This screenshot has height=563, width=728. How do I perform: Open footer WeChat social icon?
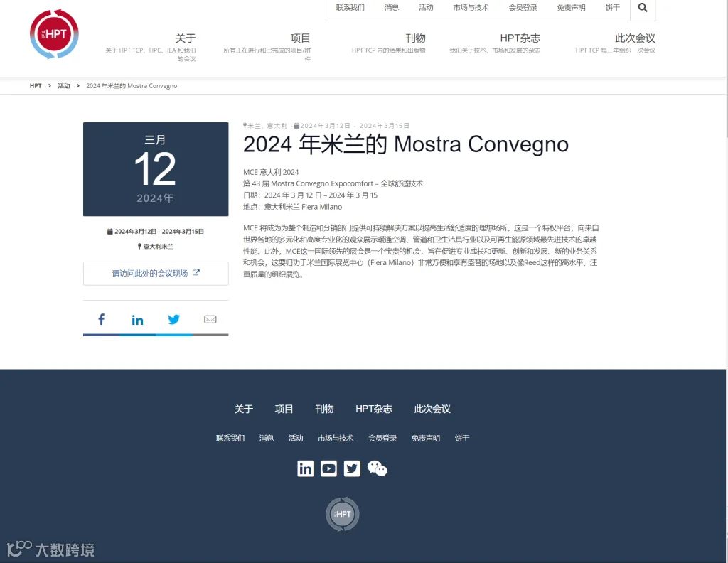[x=377, y=468]
